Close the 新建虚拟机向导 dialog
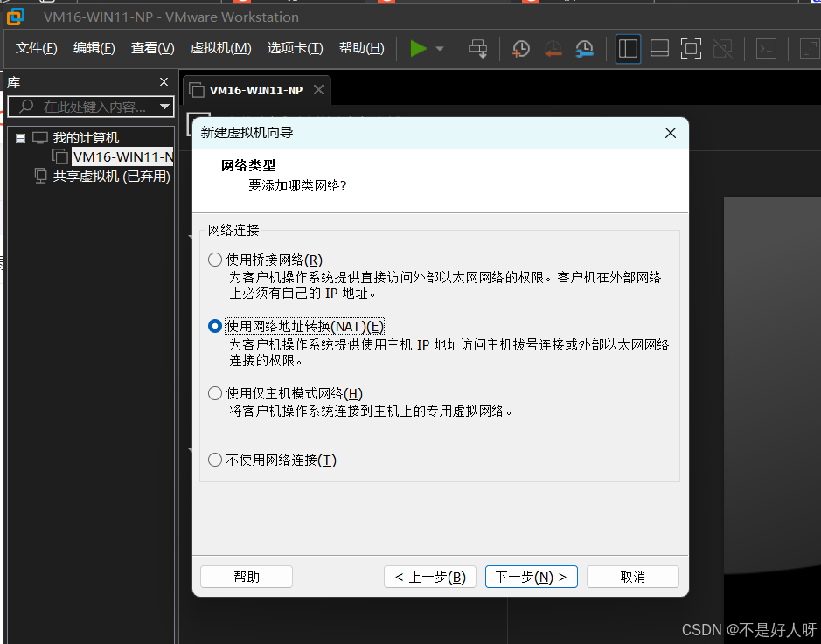 pos(671,133)
